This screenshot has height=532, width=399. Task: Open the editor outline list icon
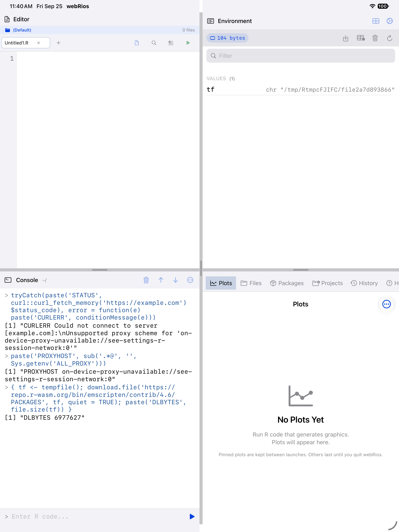[x=171, y=43]
